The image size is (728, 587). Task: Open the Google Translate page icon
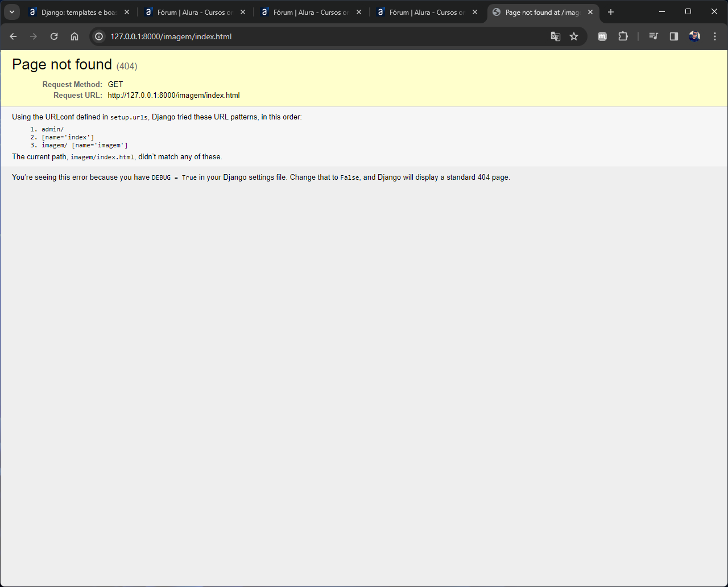pyautogui.click(x=556, y=36)
